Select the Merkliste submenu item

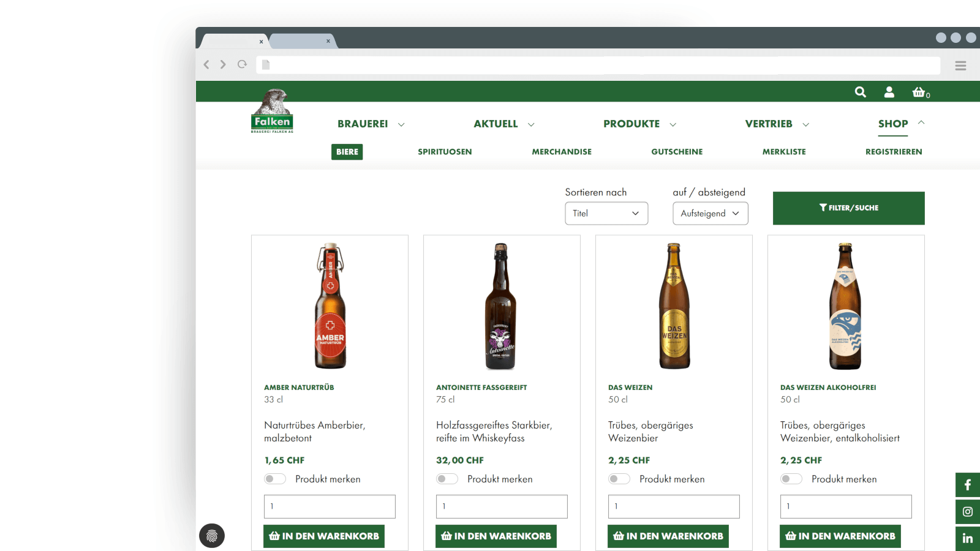(x=784, y=152)
